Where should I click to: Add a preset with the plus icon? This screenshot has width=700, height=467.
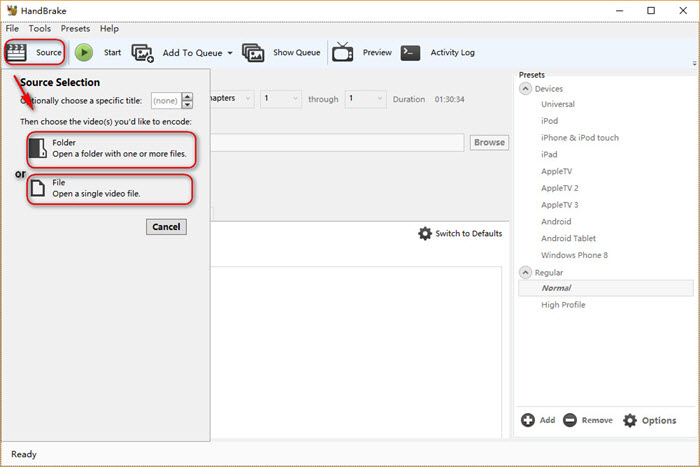pos(528,420)
